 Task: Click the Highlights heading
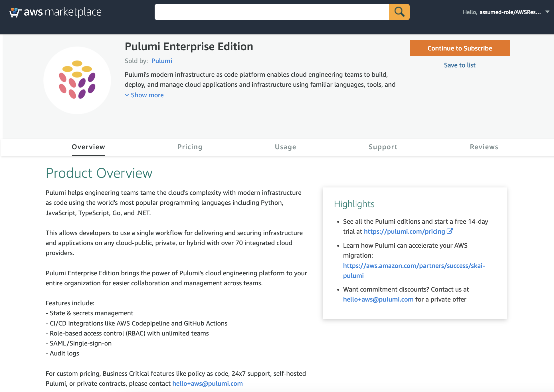point(354,204)
